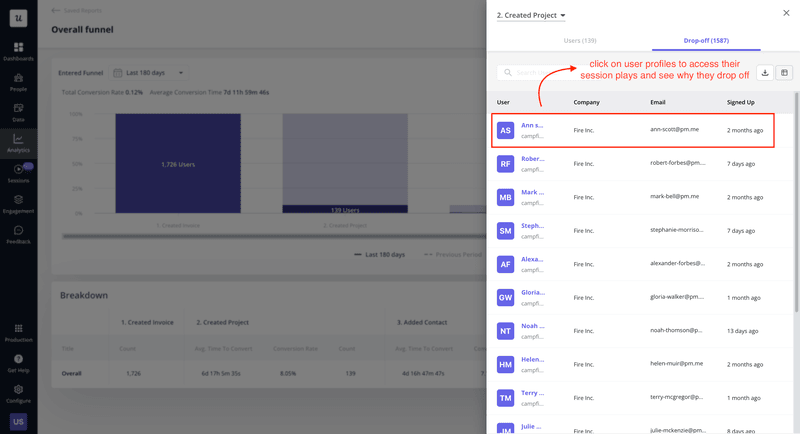Select the Drop-off (1587) tab
The height and width of the screenshot is (434, 800).
(706, 41)
